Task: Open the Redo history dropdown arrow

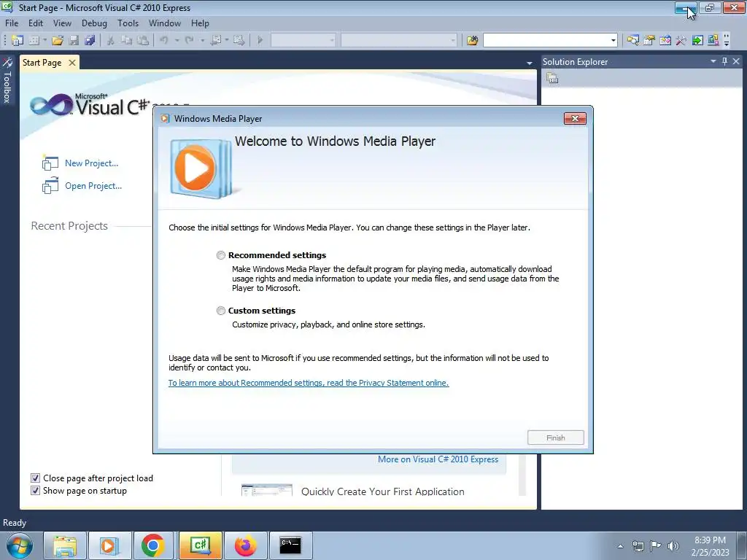Action: pos(203,41)
